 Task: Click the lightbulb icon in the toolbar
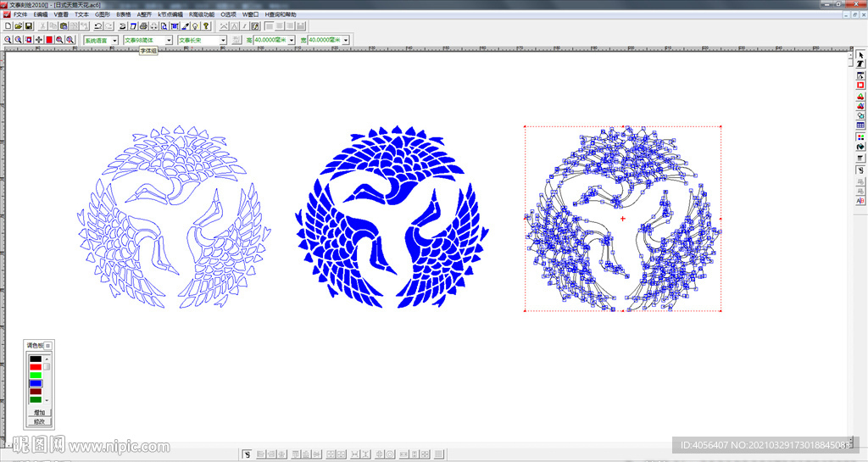click(x=195, y=26)
